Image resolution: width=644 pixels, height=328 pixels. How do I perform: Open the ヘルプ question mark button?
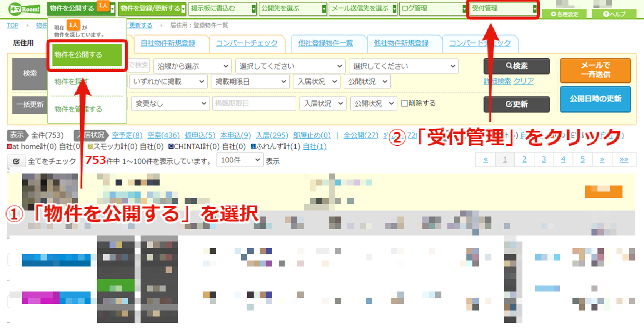(614, 14)
